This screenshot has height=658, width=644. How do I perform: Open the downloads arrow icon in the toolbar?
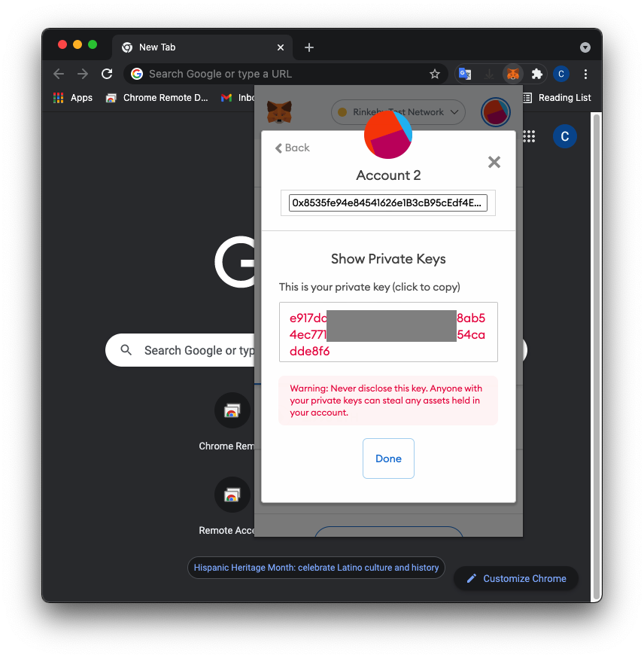click(x=489, y=75)
